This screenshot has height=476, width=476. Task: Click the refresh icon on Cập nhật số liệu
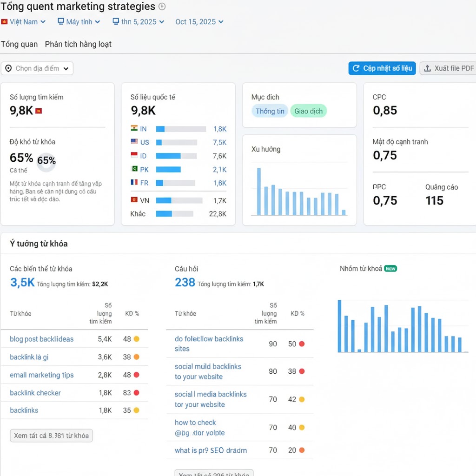point(355,68)
